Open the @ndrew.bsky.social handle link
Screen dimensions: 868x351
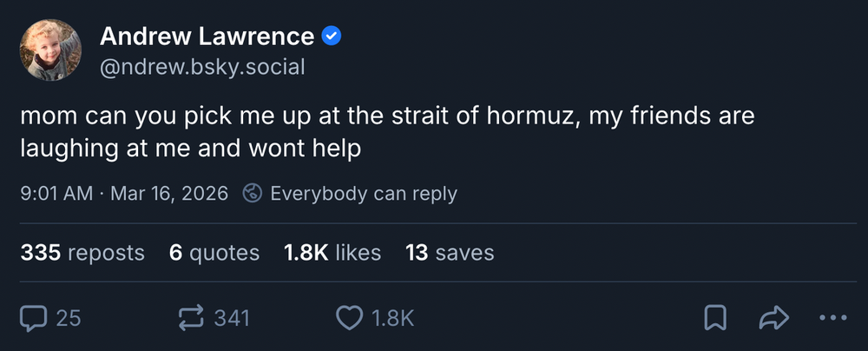202,67
